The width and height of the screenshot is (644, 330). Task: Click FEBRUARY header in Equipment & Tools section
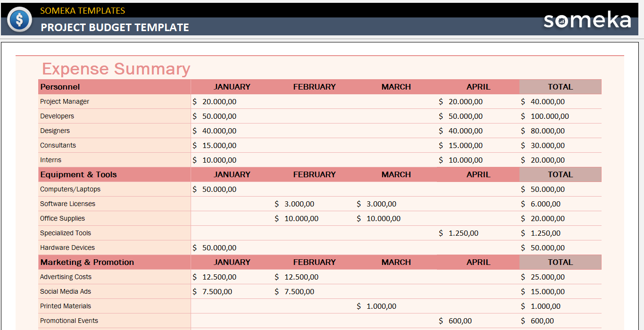(x=314, y=174)
